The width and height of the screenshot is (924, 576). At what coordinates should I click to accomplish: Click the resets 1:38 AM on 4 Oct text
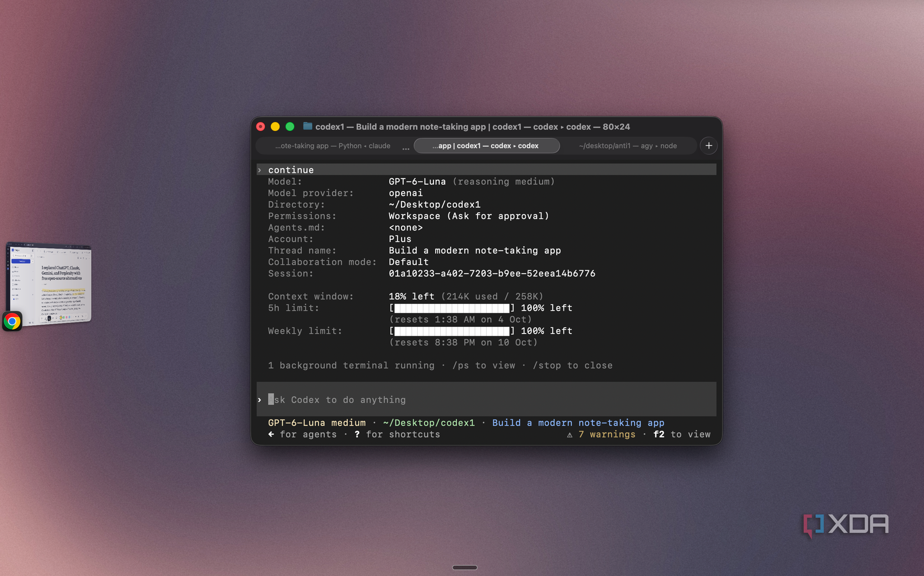pos(460,320)
